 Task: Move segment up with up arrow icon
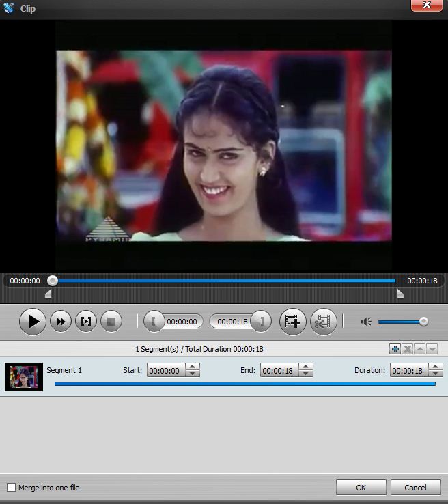pyautogui.click(x=420, y=349)
